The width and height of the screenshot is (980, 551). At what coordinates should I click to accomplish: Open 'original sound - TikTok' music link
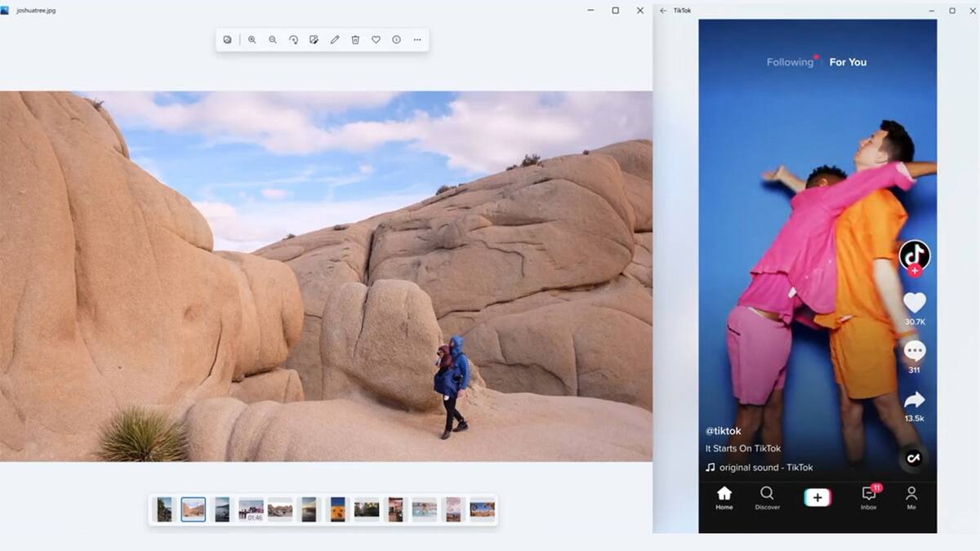coord(766,468)
